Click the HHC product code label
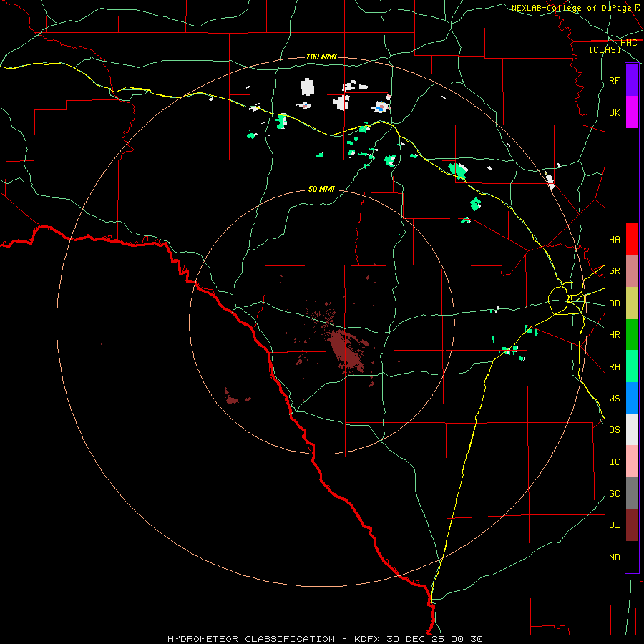 (x=628, y=43)
